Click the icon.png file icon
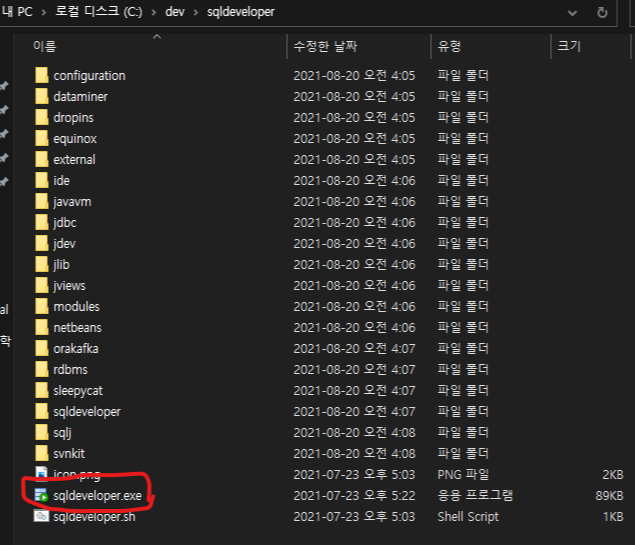Viewport: 635px width, 545px height. [42, 474]
